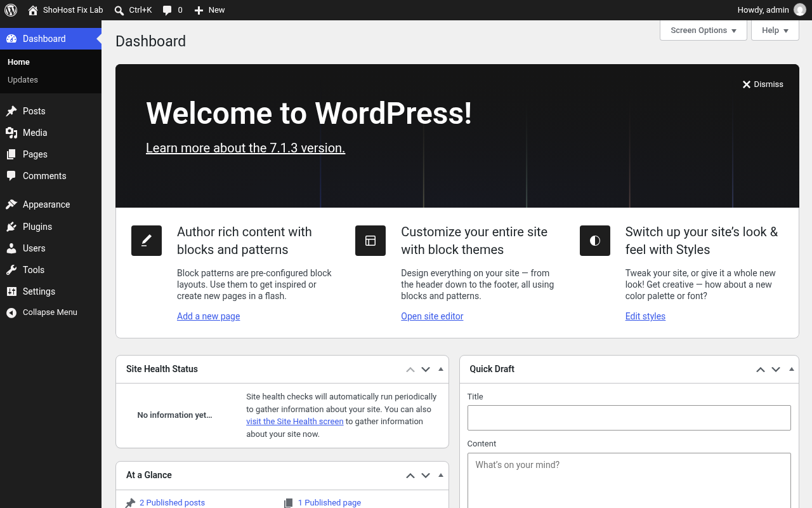Toggle the At a Glance panel

[x=441, y=475]
